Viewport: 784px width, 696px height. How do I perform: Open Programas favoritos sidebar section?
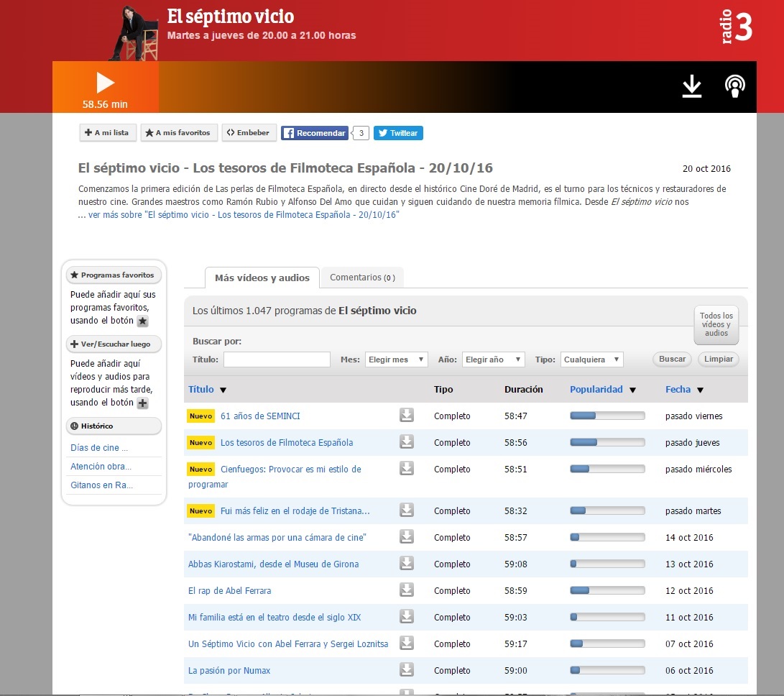coord(114,275)
